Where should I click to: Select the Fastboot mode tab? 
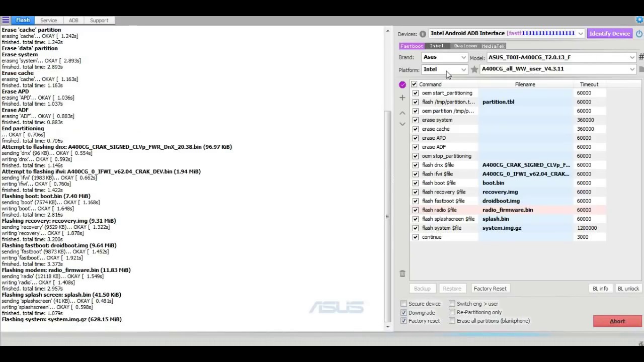tap(412, 46)
